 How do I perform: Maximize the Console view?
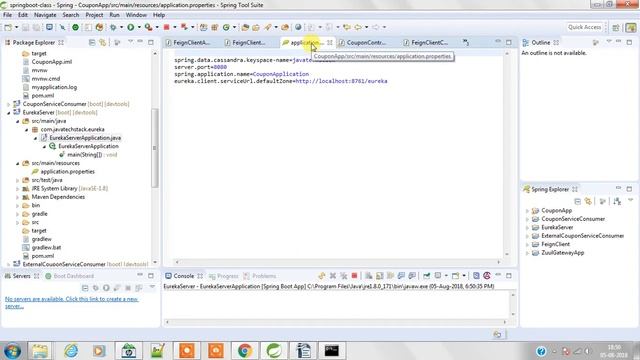[509, 276]
